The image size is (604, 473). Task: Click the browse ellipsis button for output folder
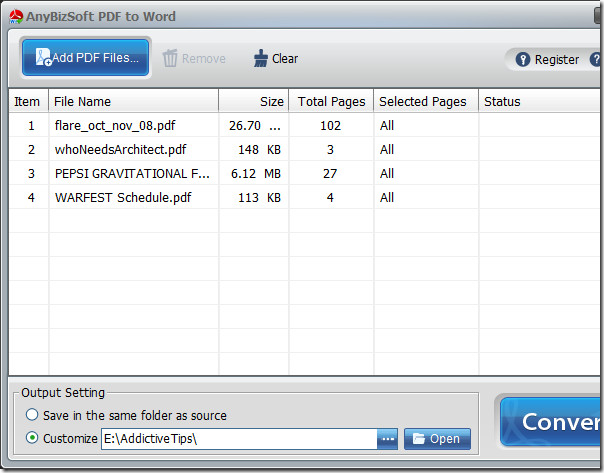coord(388,439)
